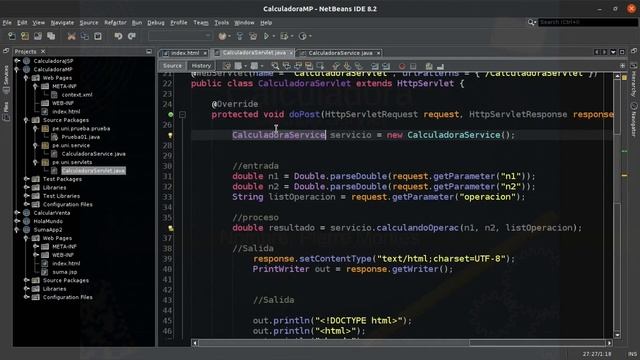Switch to the index.html editor tab
Image resolution: width=640 pixels, height=360 pixels.
[x=185, y=53]
